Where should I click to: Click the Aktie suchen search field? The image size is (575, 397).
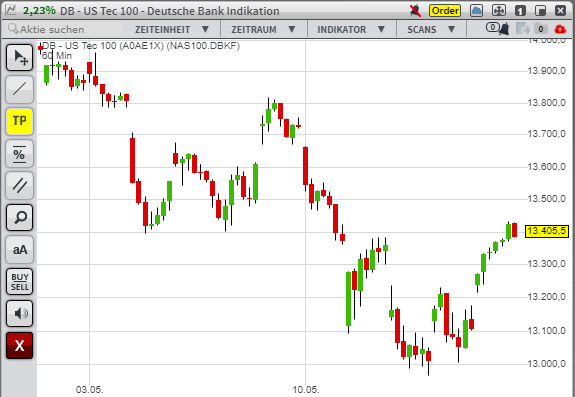click(66, 29)
